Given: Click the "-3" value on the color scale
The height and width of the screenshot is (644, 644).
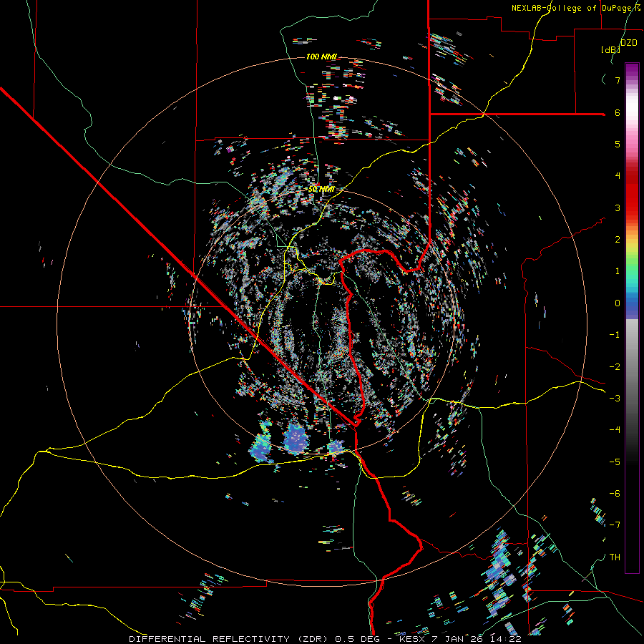Looking at the screenshot, I should [615, 399].
